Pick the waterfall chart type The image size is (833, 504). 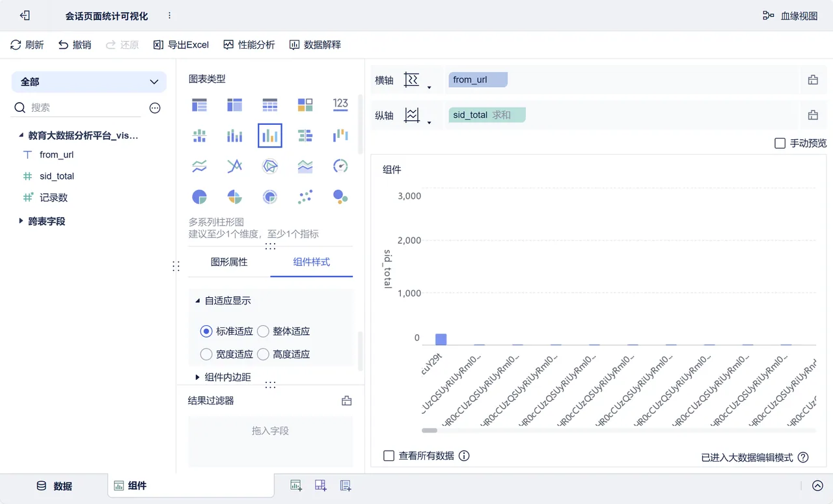pyautogui.click(x=340, y=136)
